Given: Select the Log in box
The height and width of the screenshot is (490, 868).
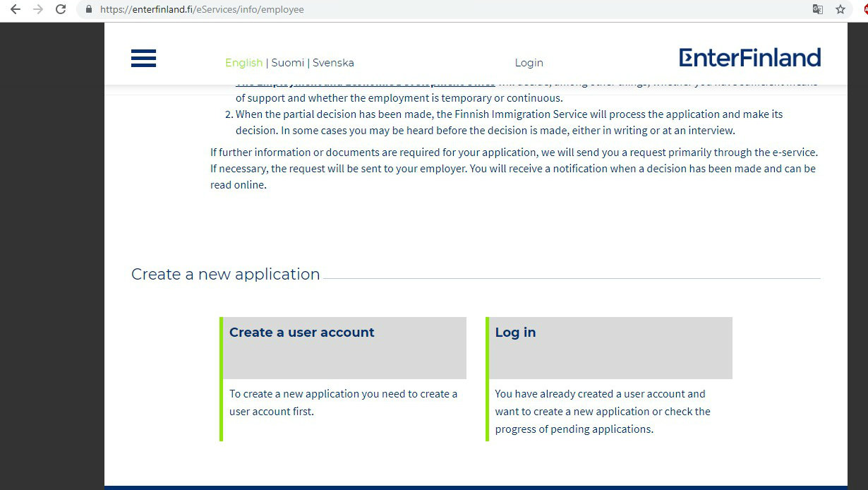Looking at the screenshot, I should click(x=610, y=347).
